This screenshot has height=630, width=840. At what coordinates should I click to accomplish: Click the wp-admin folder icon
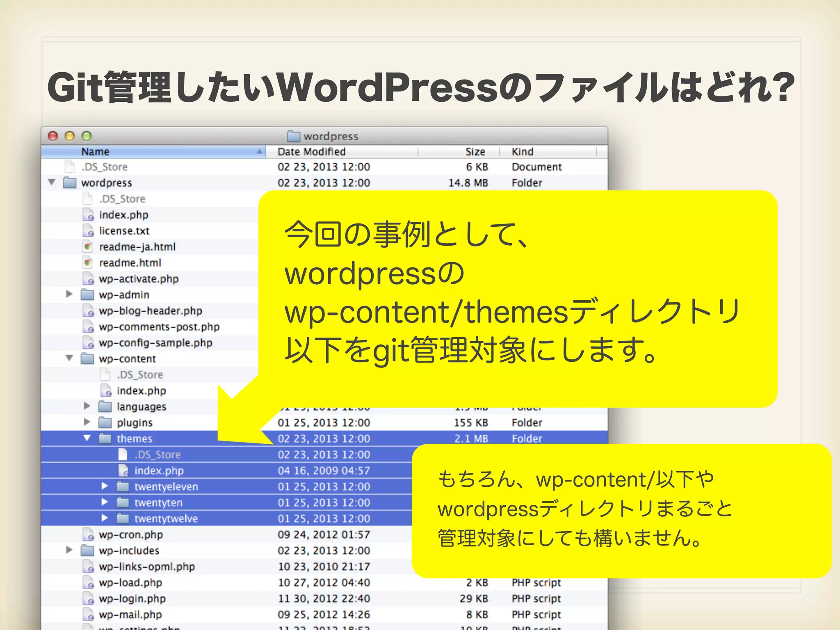coord(87,294)
